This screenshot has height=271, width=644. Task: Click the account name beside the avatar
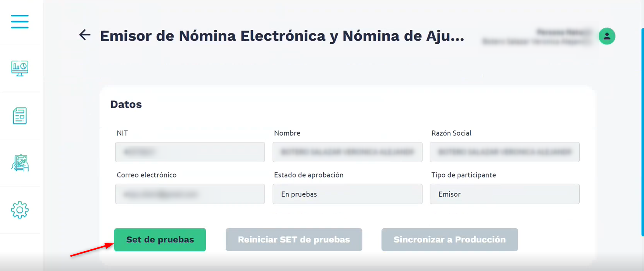click(537, 37)
